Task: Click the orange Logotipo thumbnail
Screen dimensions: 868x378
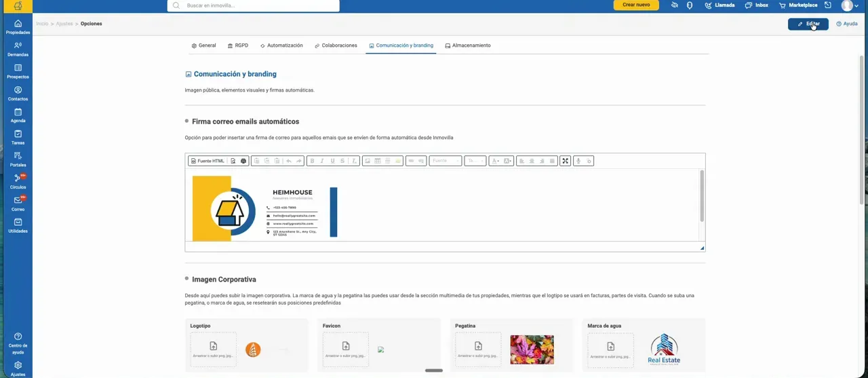Action: (x=253, y=350)
